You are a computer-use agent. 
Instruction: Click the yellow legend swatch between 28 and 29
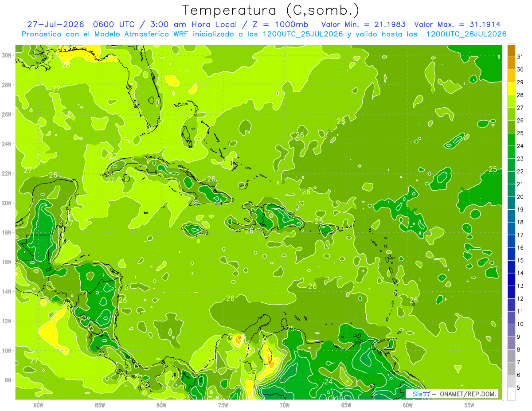[511, 88]
